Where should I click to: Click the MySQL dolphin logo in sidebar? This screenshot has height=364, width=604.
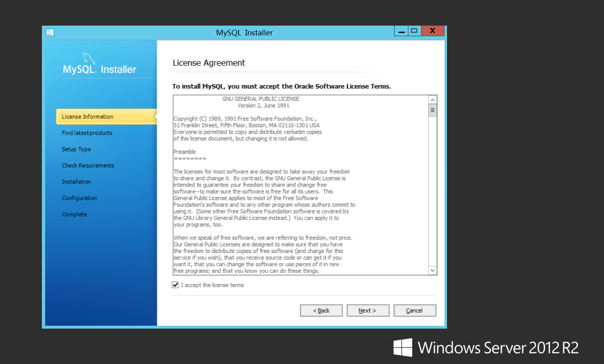coord(89,58)
